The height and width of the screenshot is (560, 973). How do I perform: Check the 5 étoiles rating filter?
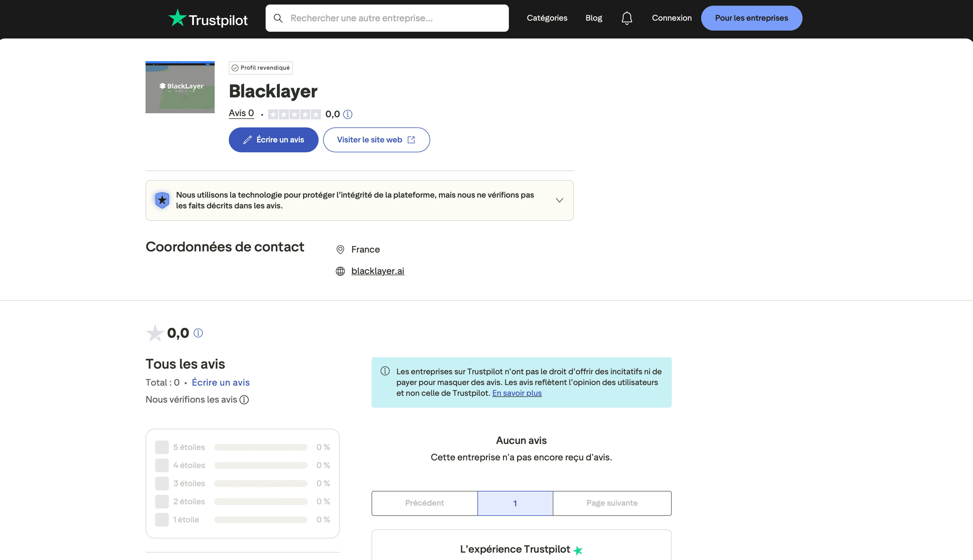click(x=161, y=447)
